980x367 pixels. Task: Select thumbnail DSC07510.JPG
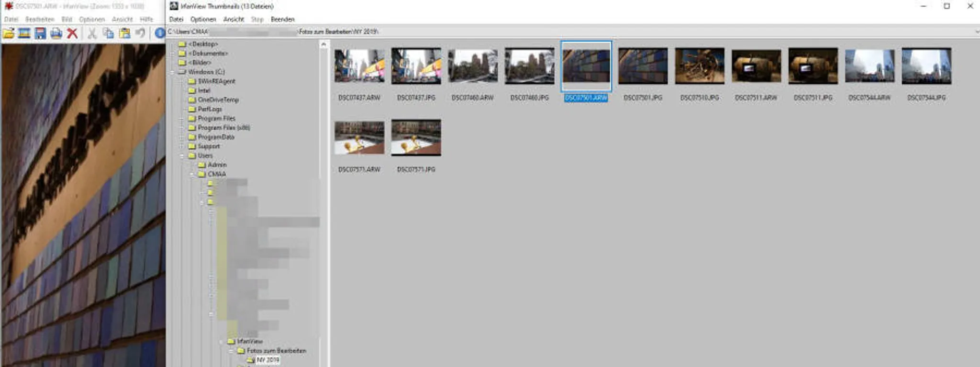pyautogui.click(x=700, y=66)
